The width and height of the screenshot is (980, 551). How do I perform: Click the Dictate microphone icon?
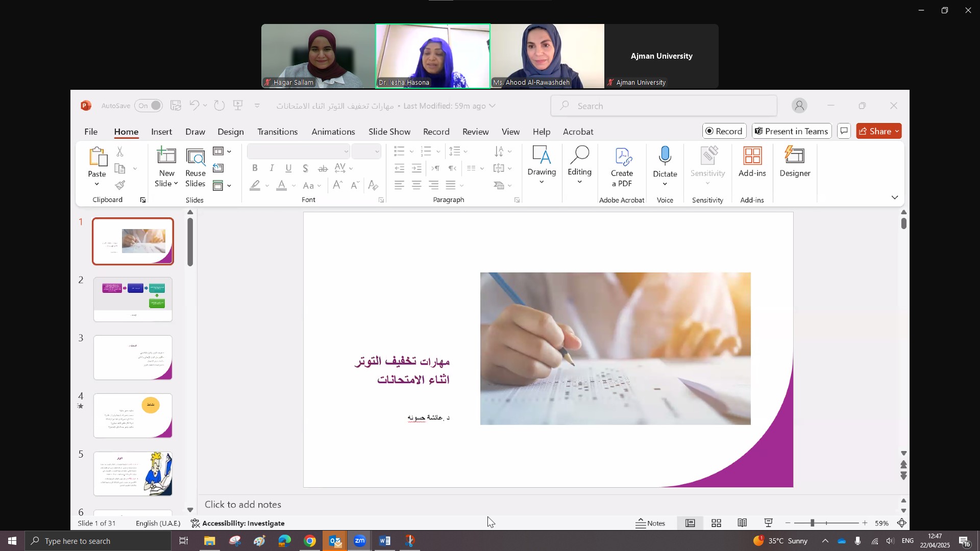(665, 156)
